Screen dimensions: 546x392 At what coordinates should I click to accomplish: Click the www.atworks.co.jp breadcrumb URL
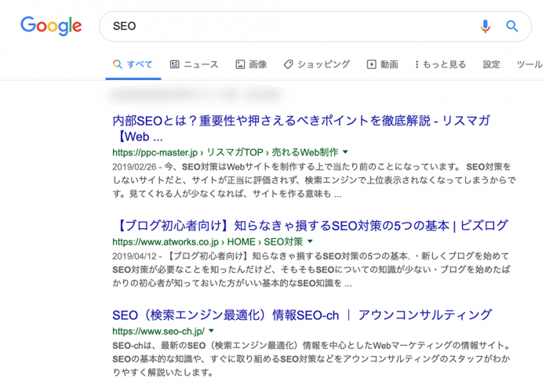[208, 241]
